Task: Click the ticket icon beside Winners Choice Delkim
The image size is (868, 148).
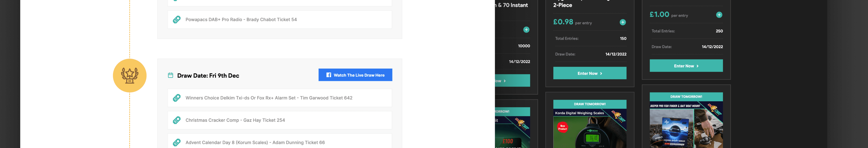Action: click(177, 98)
